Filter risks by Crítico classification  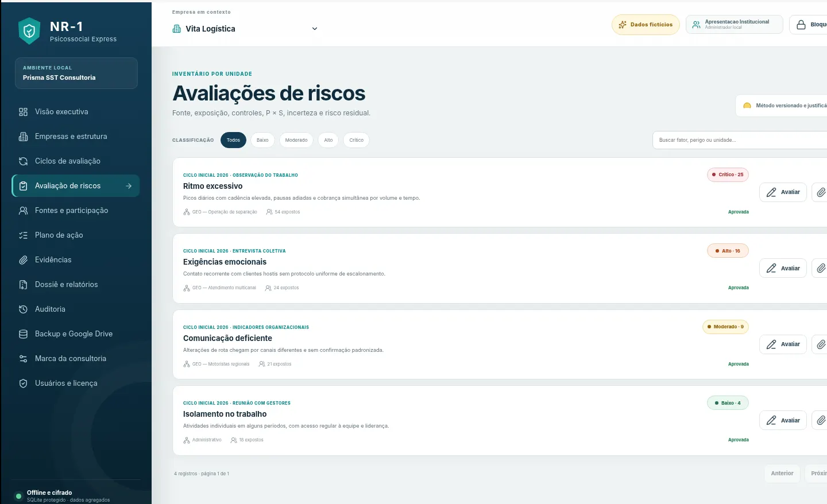(357, 140)
